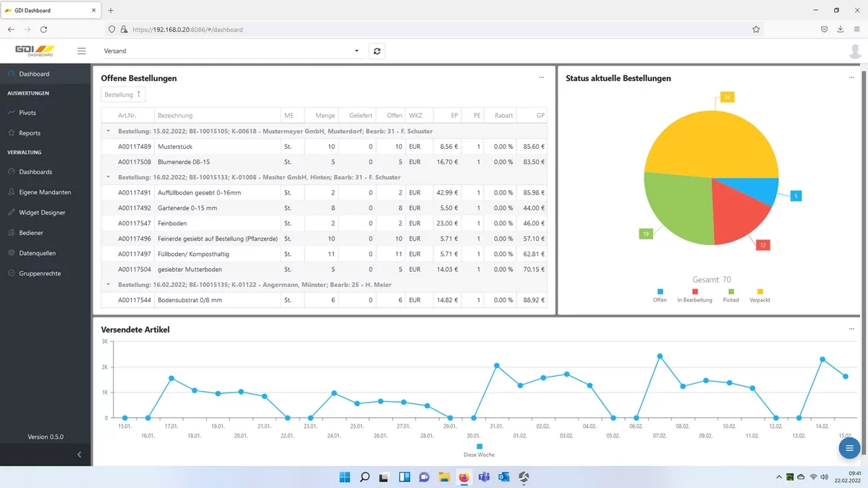Sort table by Bezeichnung column header
868x488 pixels.
click(175, 116)
